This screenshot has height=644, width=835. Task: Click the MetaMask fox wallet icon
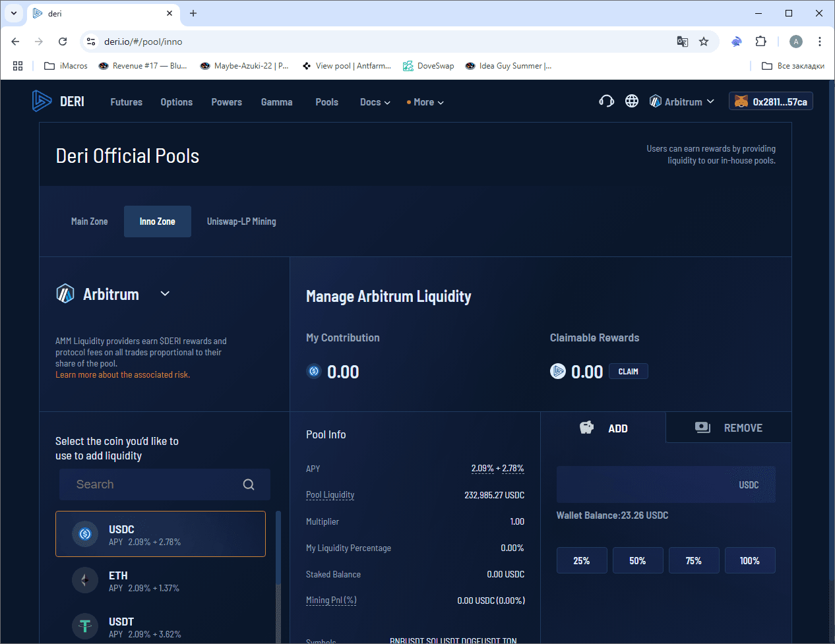(x=741, y=102)
